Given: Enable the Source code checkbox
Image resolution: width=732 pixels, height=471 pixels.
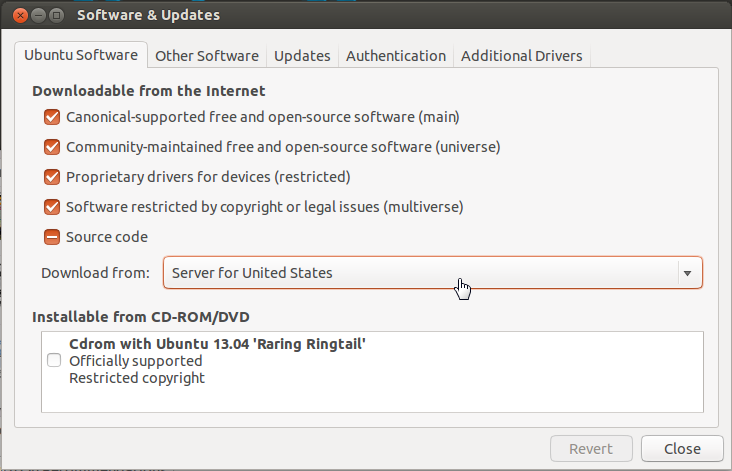Looking at the screenshot, I should click(x=52, y=237).
